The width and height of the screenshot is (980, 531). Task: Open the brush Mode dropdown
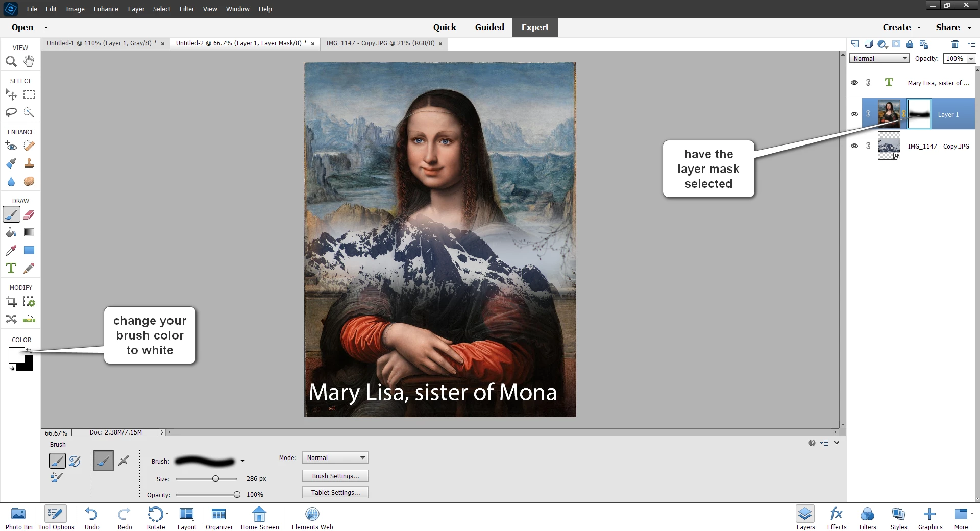[335, 458]
